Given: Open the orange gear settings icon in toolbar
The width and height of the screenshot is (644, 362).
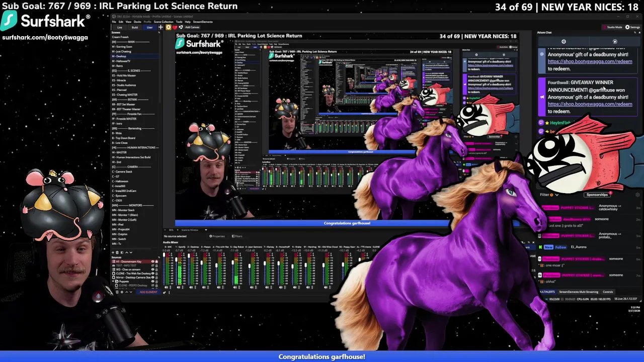Looking at the screenshot, I should pos(169,27).
